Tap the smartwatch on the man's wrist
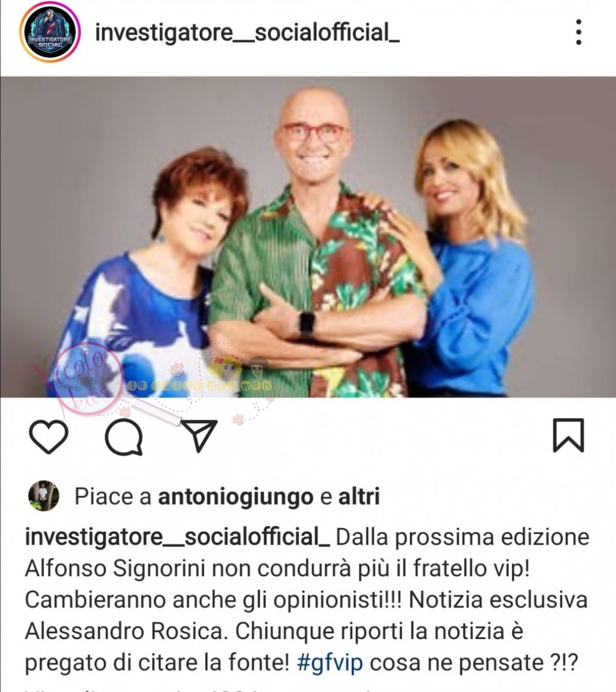Screen dimensions: 616x692 (x=307, y=324)
